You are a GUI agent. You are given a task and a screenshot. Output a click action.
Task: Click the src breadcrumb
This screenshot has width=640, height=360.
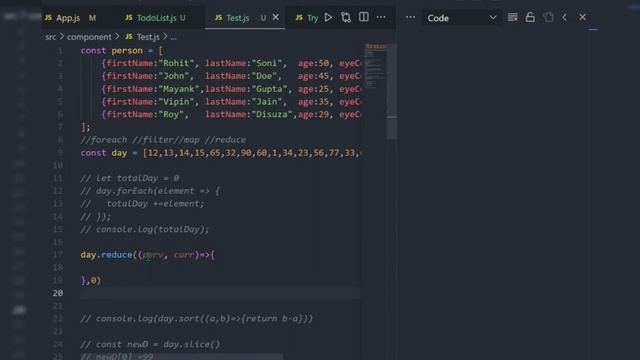[51, 37]
